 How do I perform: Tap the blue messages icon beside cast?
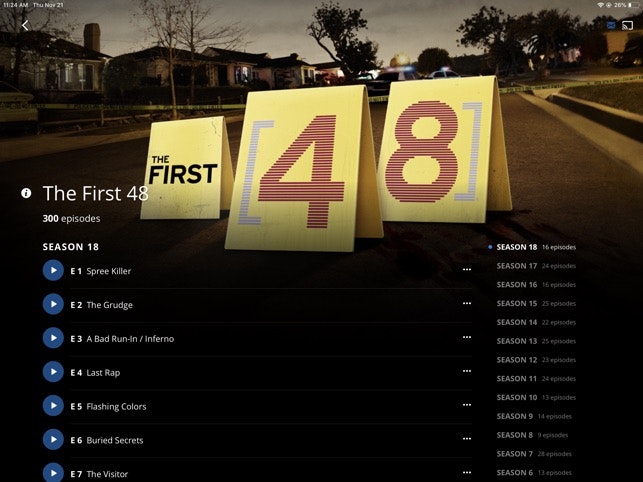coord(611,25)
